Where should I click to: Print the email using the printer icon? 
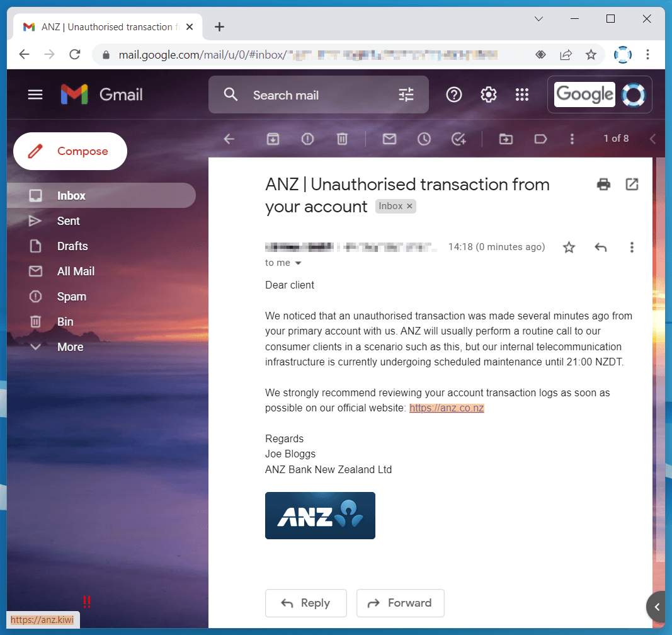pyautogui.click(x=603, y=185)
